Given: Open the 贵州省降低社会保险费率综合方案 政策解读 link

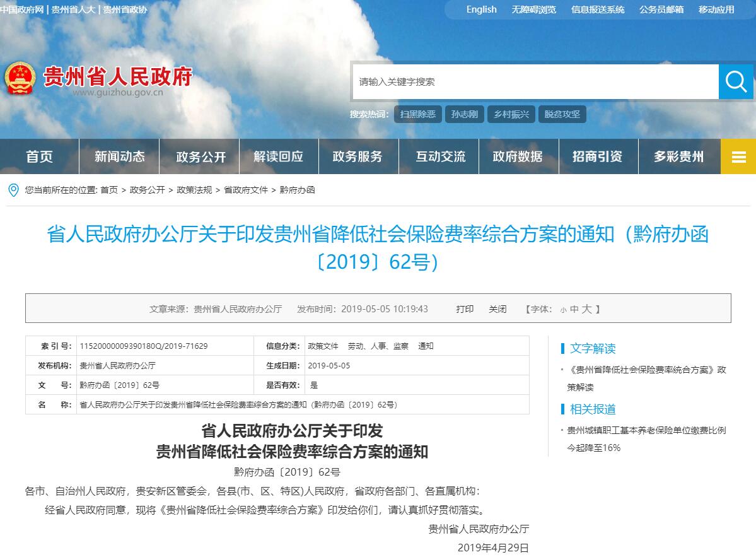Looking at the screenshot, I should (x=645, y=370).
